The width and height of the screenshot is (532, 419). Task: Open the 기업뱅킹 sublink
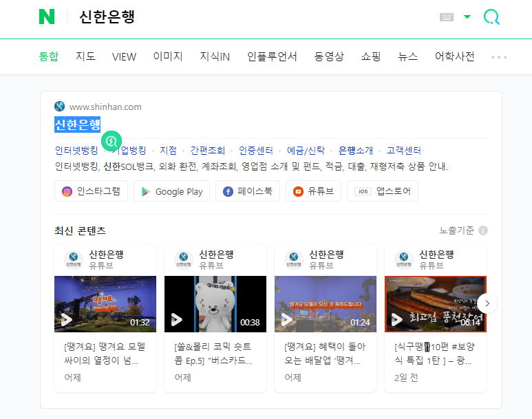tap(129, 150)
